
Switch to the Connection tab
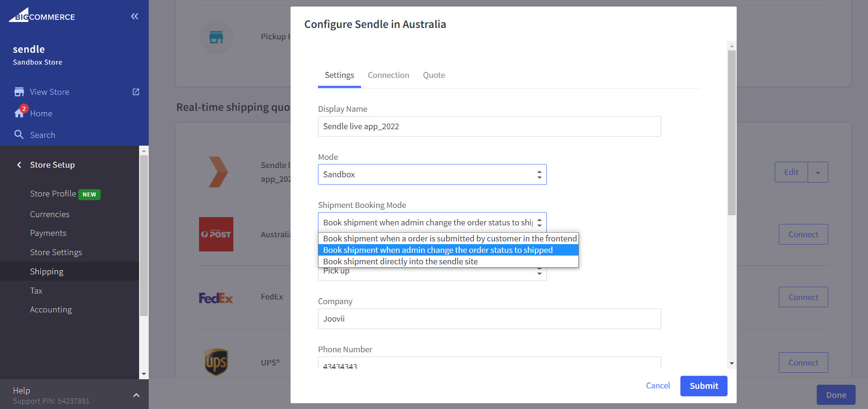pyautogui.click(x=388, y=75)
